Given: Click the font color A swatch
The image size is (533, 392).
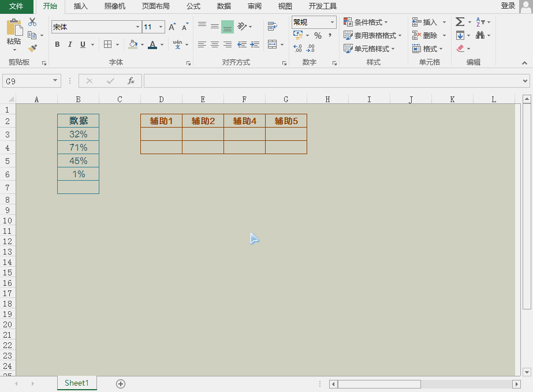Looking at the screenshot, I should (x=152, y=44).
